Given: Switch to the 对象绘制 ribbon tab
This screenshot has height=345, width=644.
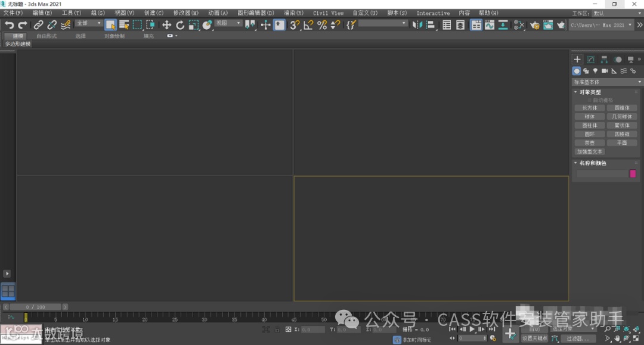Looking at the screenshot, I should coord(114,36).
